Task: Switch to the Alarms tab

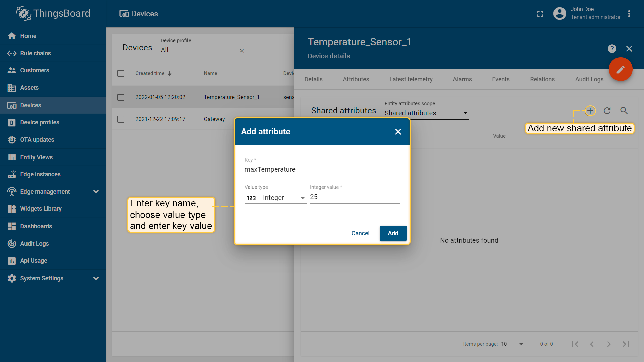Action: (462, 79)
